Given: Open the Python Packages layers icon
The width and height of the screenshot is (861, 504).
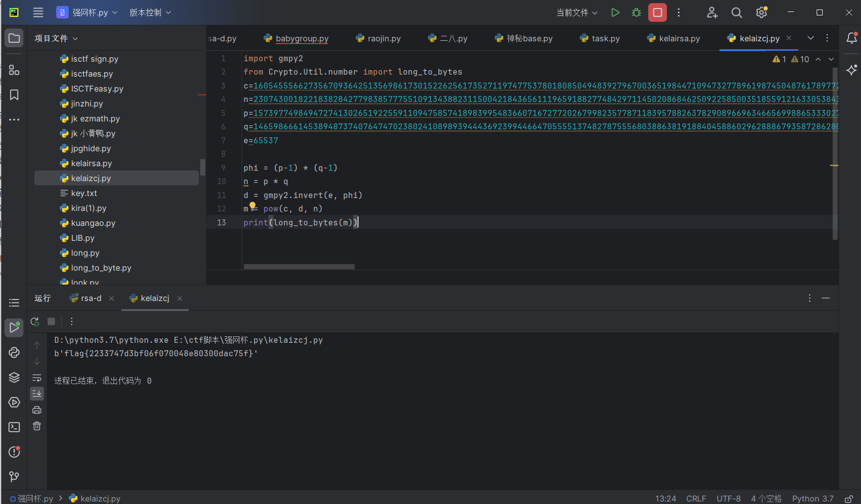Looking at the screenshot, I should 14,377.
